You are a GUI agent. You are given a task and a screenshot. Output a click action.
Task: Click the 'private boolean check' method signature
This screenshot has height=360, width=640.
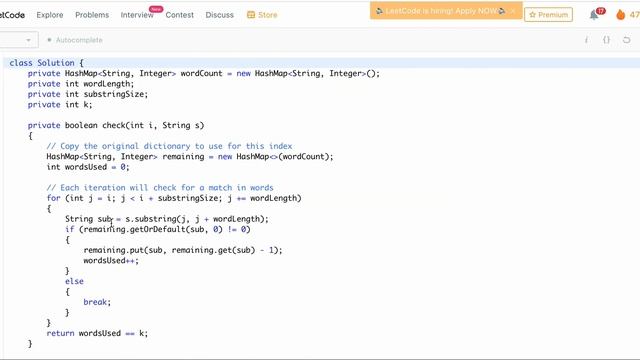click(x=116, y=125)
